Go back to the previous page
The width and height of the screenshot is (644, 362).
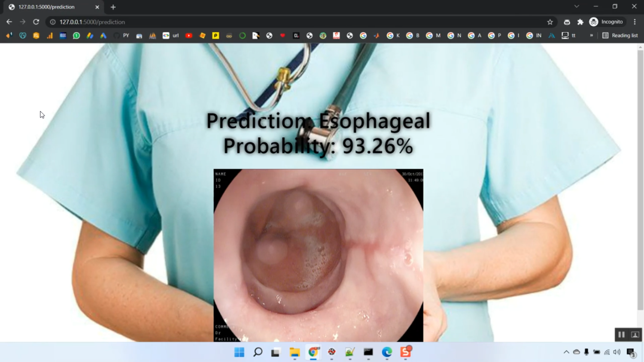pos(9,22)
